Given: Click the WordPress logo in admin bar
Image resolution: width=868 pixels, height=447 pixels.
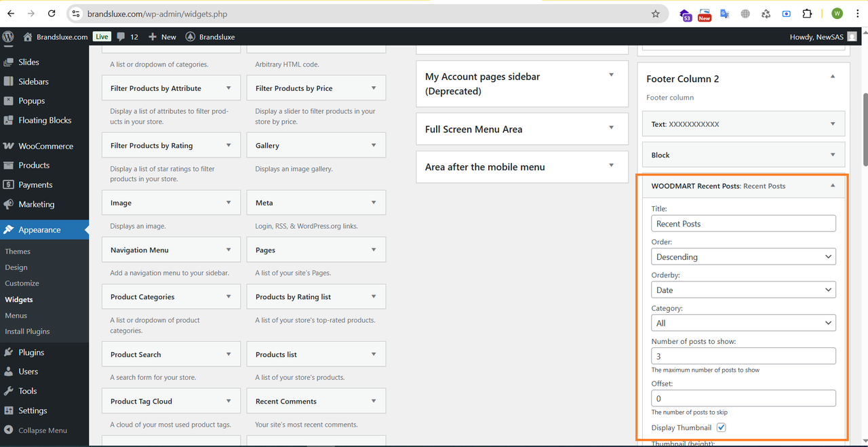Looking at the screenshot, I should coord(8,37).
